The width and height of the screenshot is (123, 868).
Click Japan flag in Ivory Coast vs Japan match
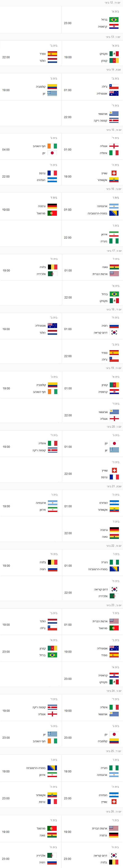(x=52, y=153)
